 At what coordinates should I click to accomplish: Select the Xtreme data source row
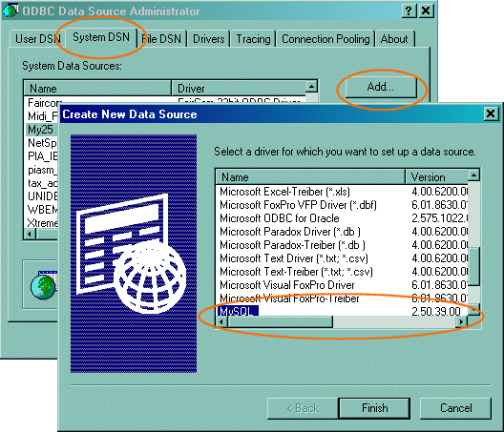(42, 223)
